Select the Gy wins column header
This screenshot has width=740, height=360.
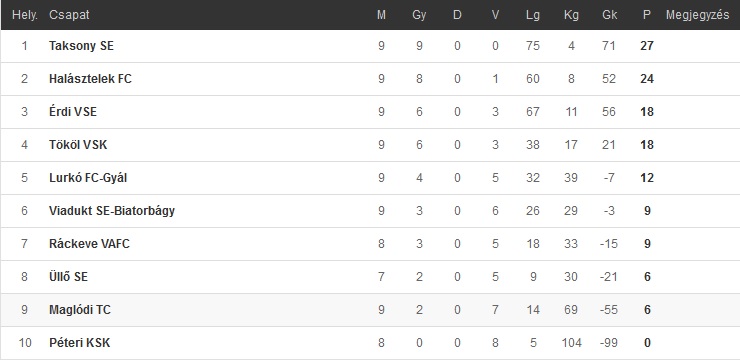tap(419, 16)
